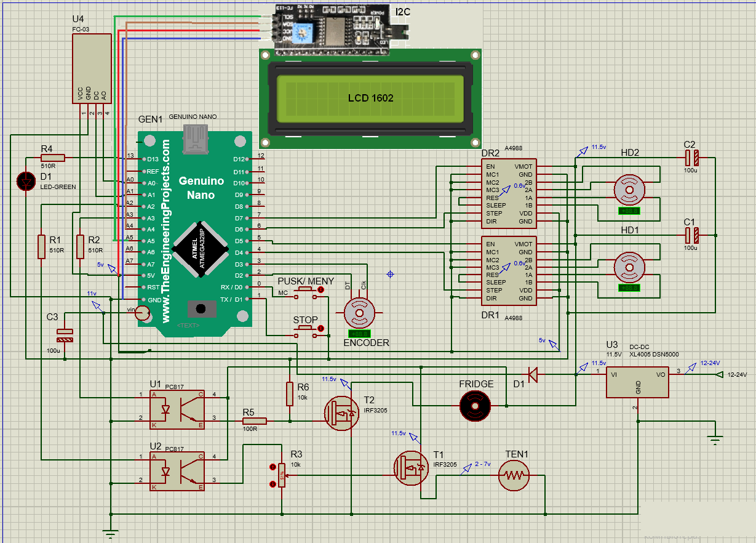The width and height of the screenshot is (756, 543).
Task: Select the Genuino Nano reset button
Action: 201,308
